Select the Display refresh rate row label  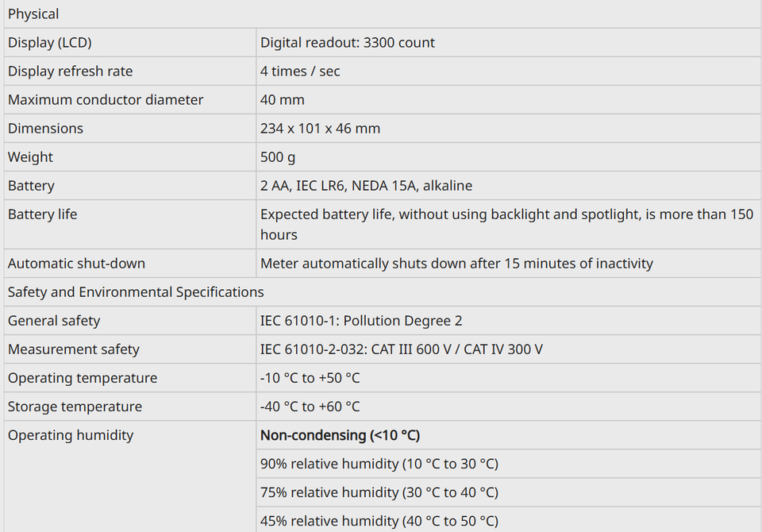point(70,71)
